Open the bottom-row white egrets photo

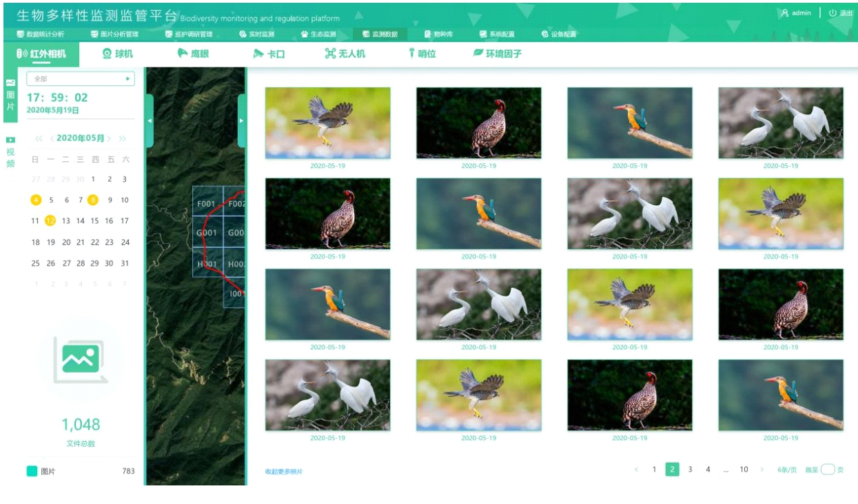(x=327, y=395)
